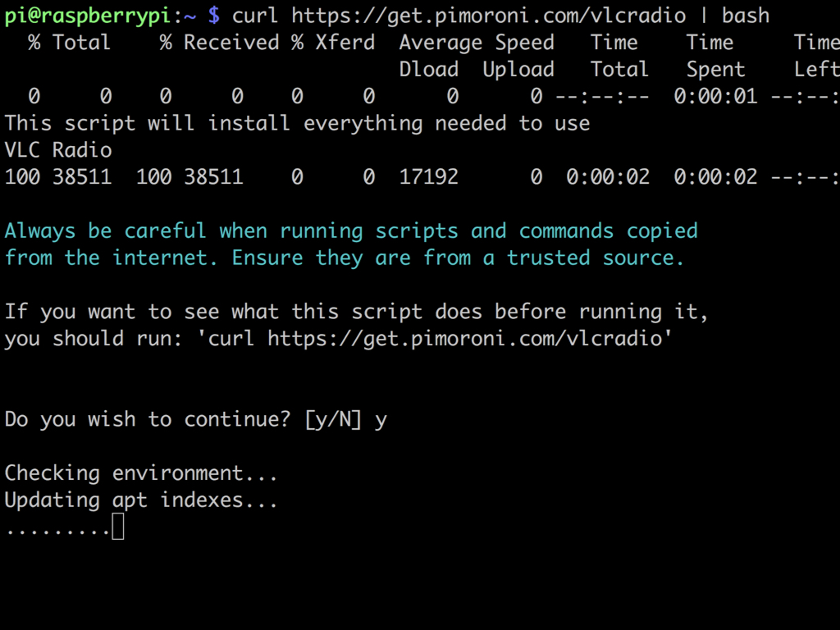The image size is (840, 630).
Task: Click the typed 'y' answer
Action: click(381, 421)
